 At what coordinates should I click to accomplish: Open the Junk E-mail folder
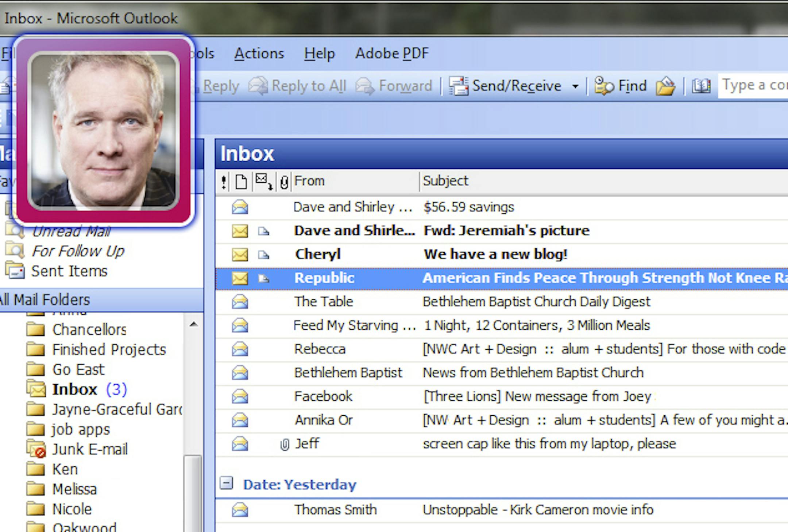coord(89,449)
